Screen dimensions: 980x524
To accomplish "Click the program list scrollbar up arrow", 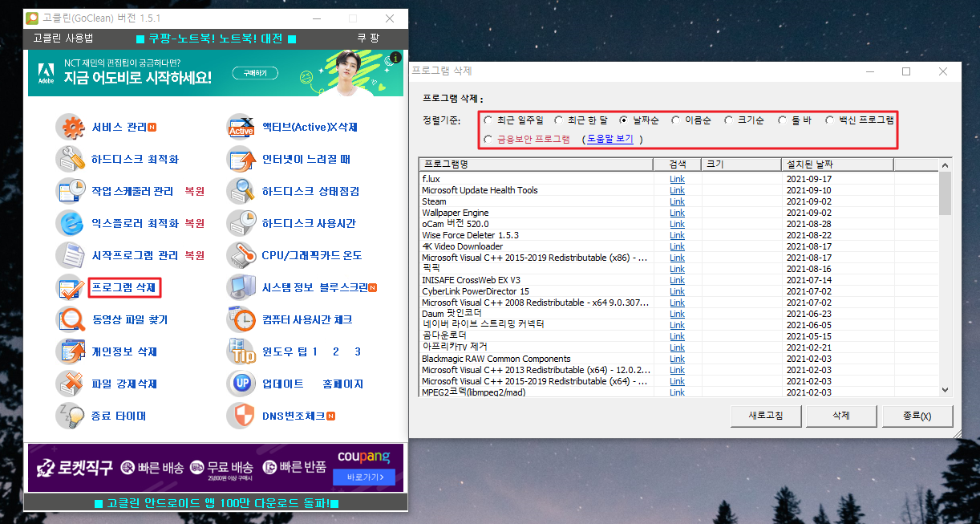I will tap(945, 165).
